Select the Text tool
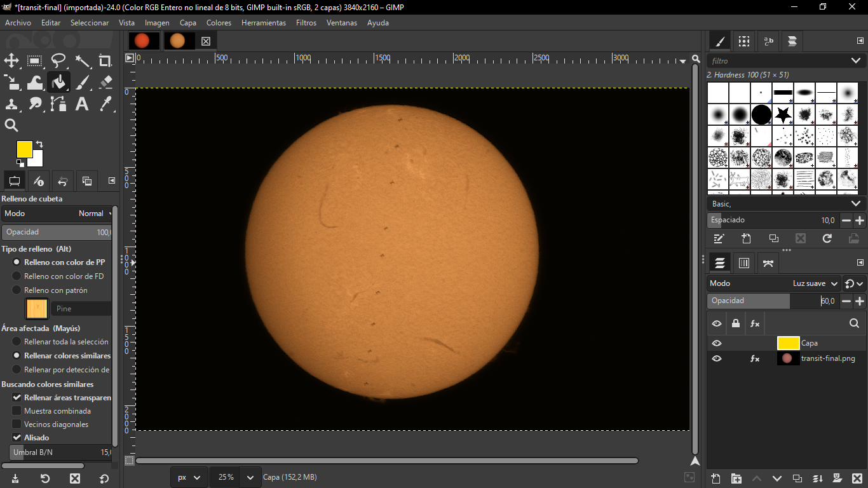 click(83, 104)
